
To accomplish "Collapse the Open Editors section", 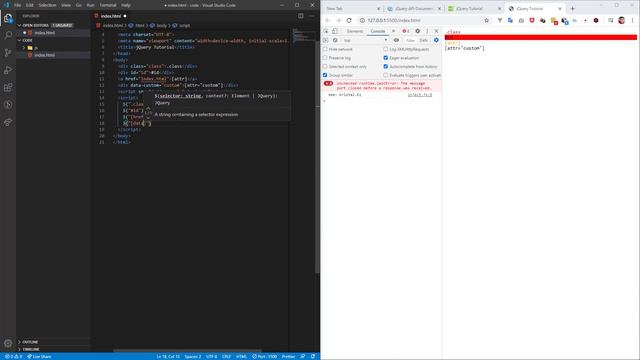I will pos(53,25).
